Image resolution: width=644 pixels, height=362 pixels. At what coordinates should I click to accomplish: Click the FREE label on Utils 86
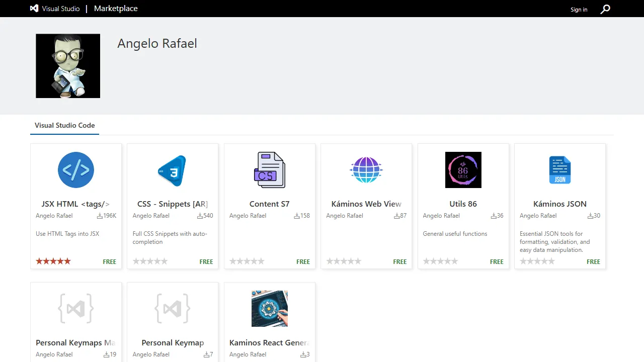pos(497,261)
